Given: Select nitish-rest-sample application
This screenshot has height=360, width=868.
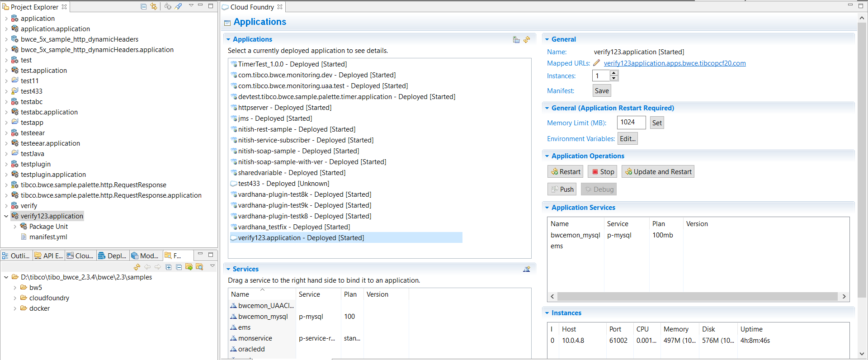Looking at the screenshot, I should pyautogui.click(x=297, y=129).
